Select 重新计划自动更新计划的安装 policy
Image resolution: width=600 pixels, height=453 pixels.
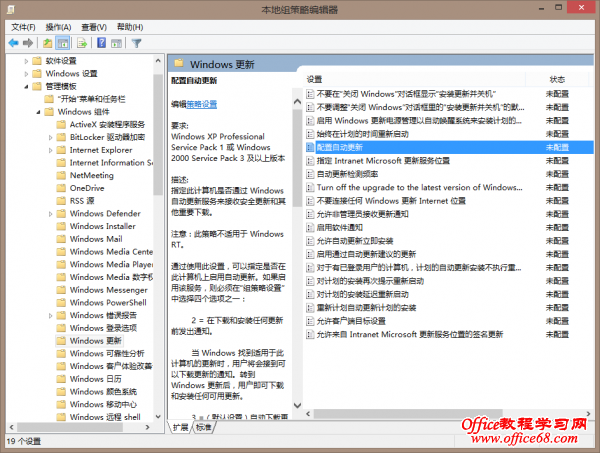tap(366, 308)
